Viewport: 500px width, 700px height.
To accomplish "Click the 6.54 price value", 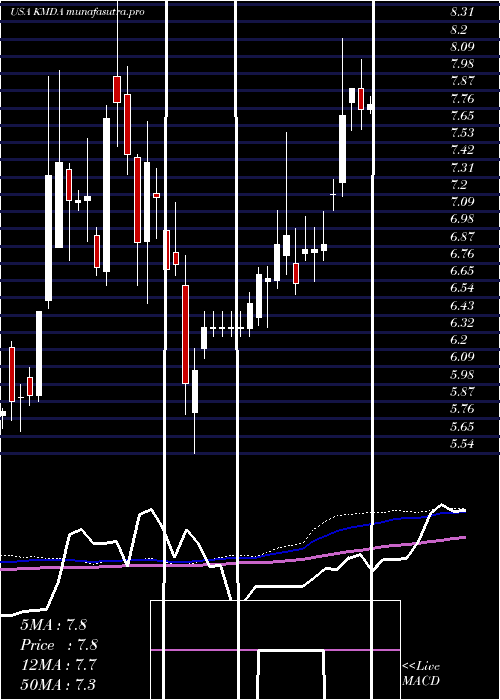I will pos(462,288).
